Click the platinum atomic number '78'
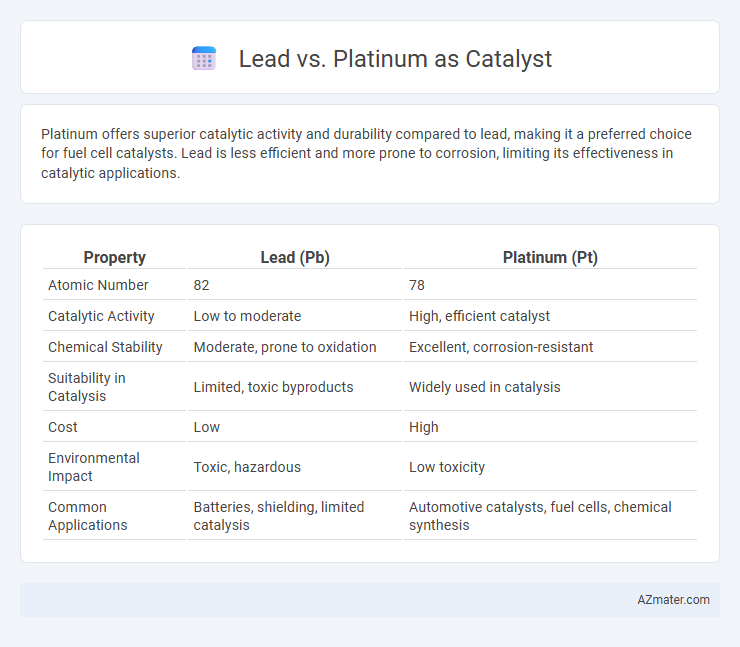Image resolution: width=740 pixels, height=647 pixels. (x=417, y=285)
